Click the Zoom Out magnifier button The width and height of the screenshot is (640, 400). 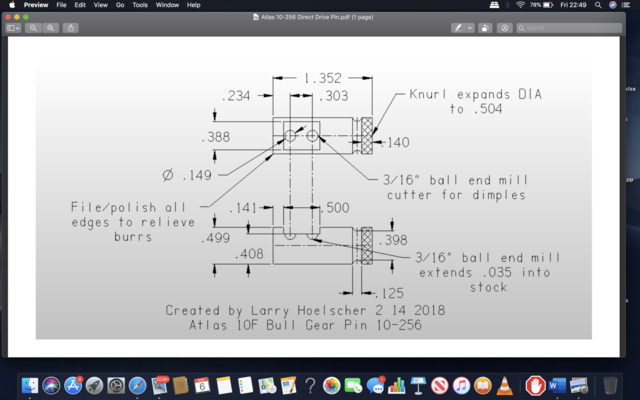pos(34,28)
